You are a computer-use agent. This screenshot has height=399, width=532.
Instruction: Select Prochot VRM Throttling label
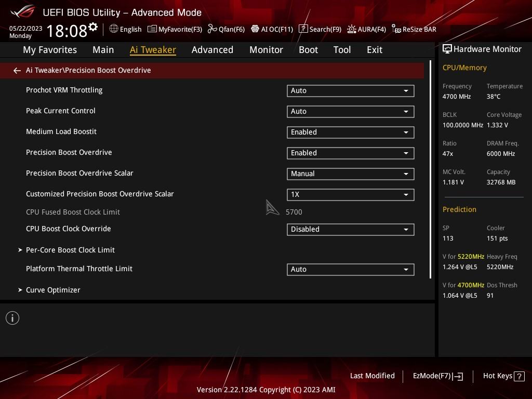[x=64, y=90]
